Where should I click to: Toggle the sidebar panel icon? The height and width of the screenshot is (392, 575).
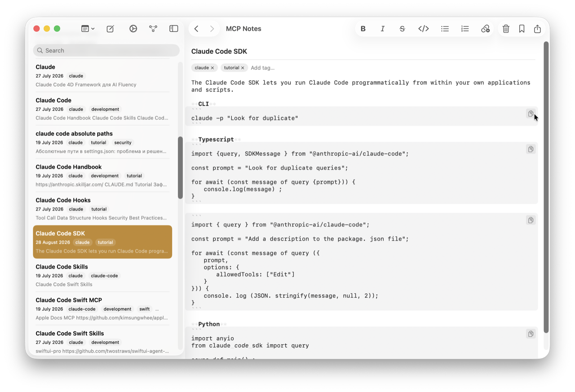[x=174, y=29]
